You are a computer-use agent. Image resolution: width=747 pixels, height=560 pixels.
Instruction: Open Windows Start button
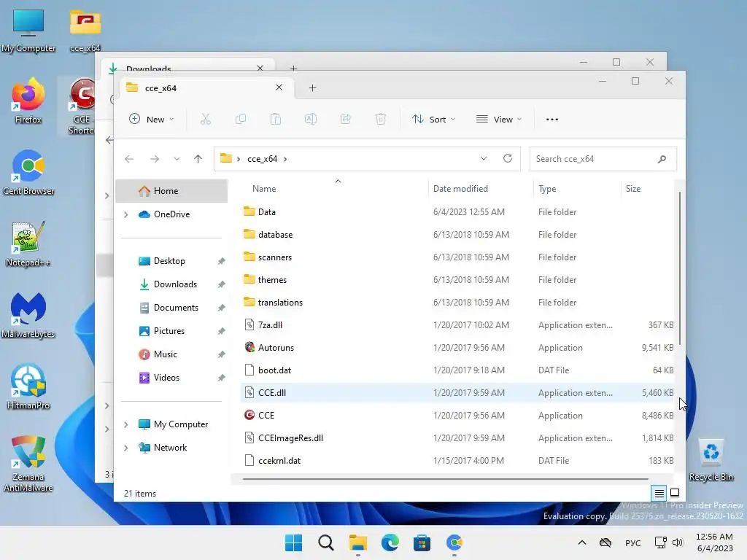(x=293, y=542)
